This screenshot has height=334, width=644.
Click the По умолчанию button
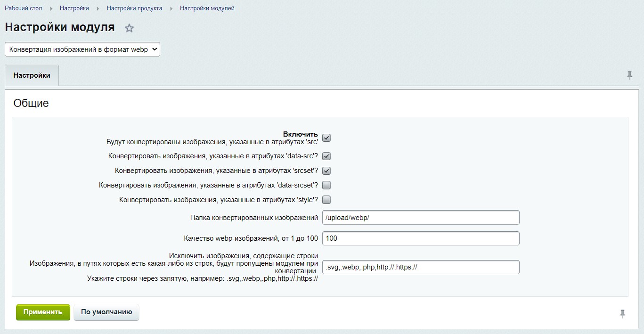tap(106, 312)
